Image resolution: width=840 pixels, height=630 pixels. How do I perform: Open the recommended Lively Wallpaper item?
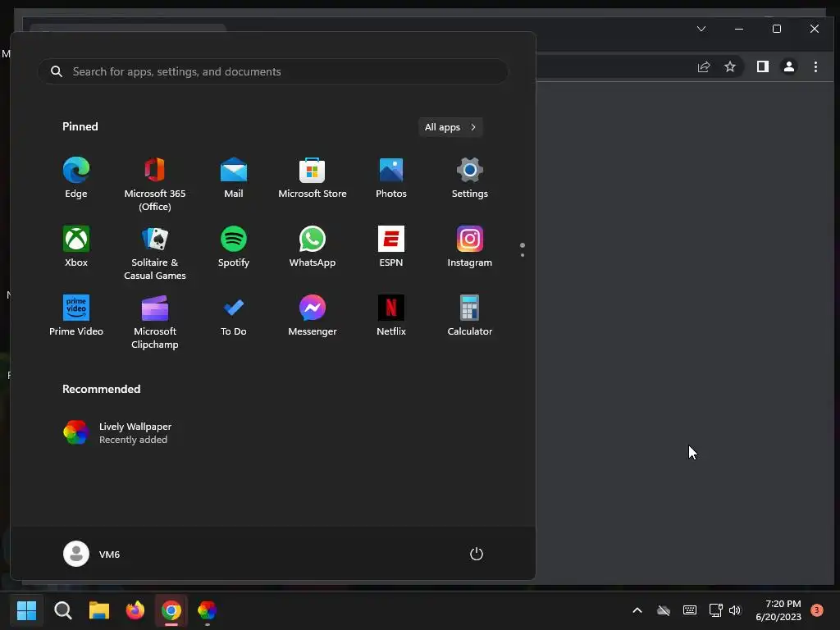[118, 433]
